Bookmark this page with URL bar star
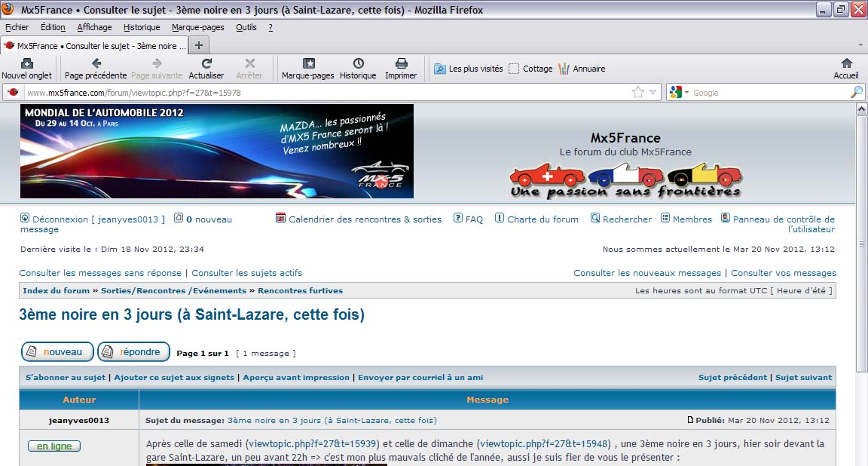Screen dimensions: 868x466 click(x=638, y=93)
